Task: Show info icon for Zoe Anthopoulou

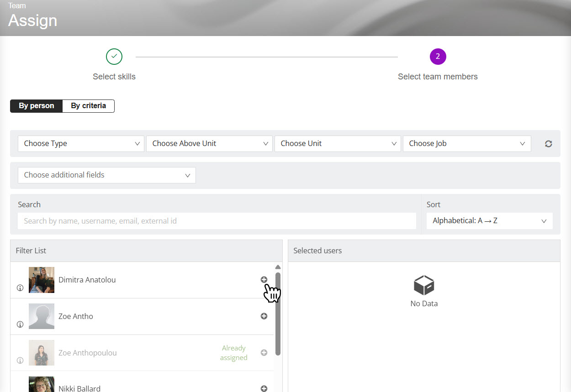Action: [x=20, y=361]
